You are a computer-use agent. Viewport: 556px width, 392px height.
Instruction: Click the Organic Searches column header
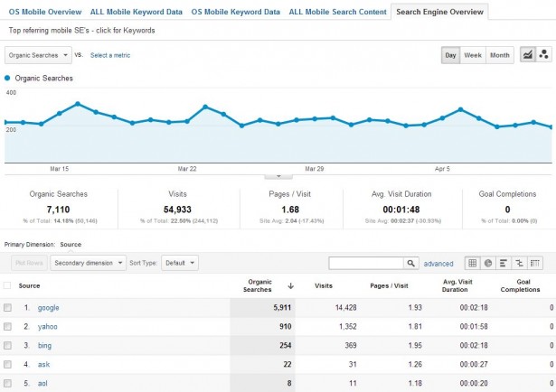(259, 285)
